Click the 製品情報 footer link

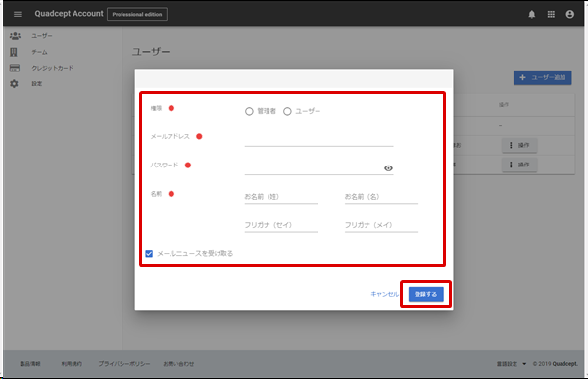[x=30, y=364]
